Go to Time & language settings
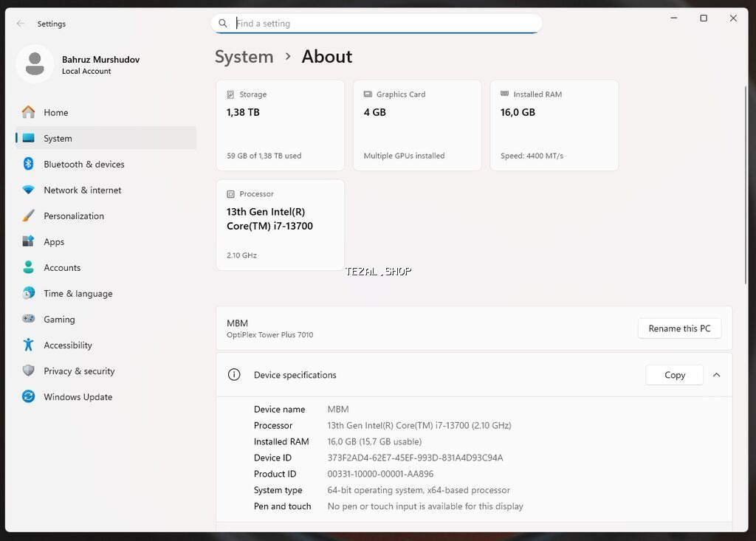Viewport: 756px width, 541px height. coord(78,293)
